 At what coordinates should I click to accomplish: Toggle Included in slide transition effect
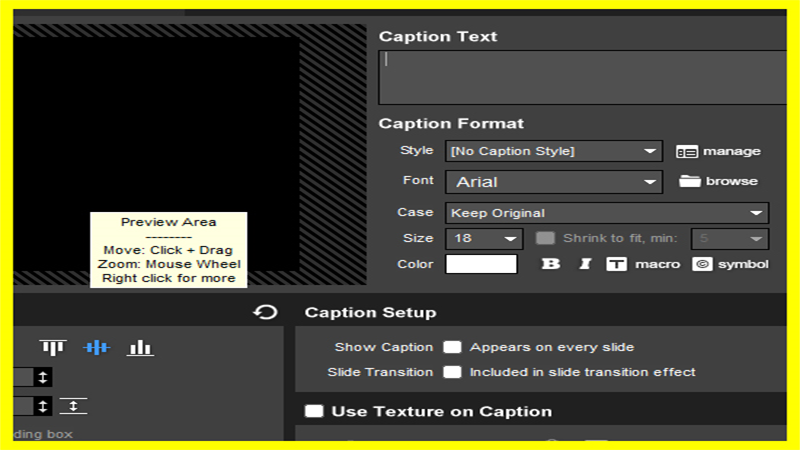point(452,372)
